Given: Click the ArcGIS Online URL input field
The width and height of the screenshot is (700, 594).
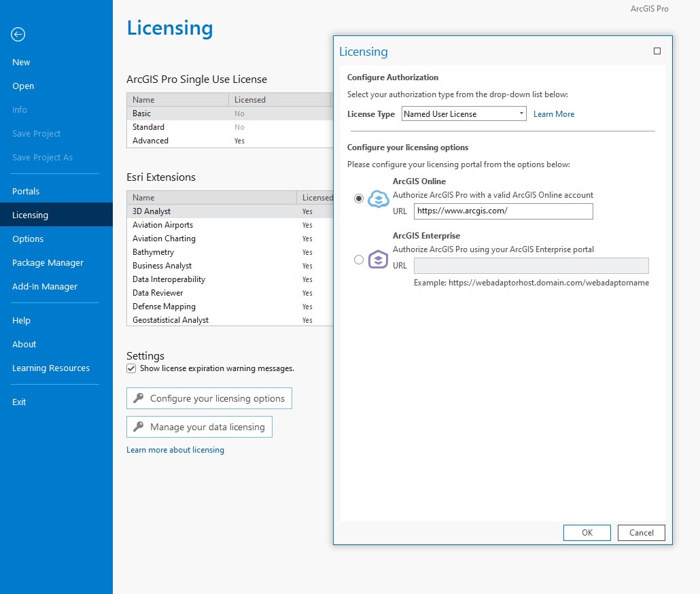Looking at the screenshot, I should 503,211.
